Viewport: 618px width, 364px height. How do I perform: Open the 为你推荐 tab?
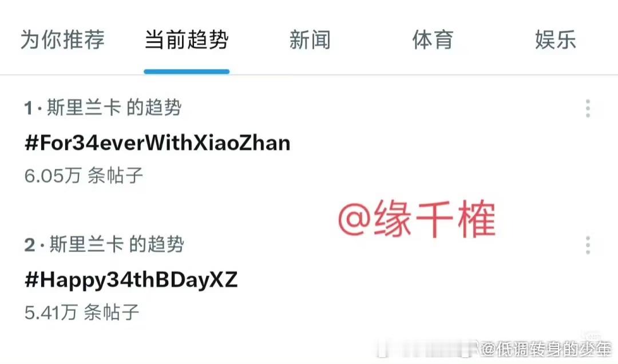(x=62, y=40)
